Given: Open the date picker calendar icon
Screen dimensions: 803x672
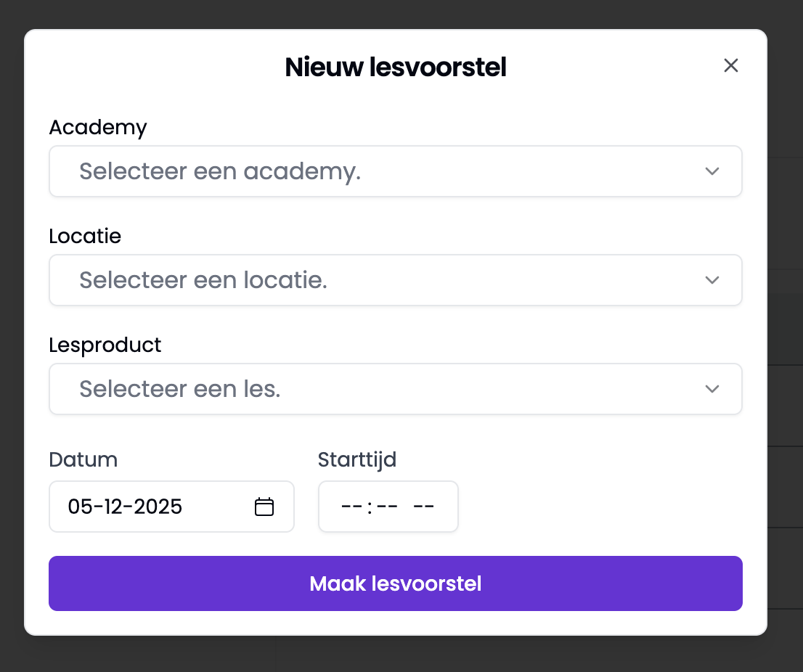Looking at the screenshot, I should coord(264,507).
